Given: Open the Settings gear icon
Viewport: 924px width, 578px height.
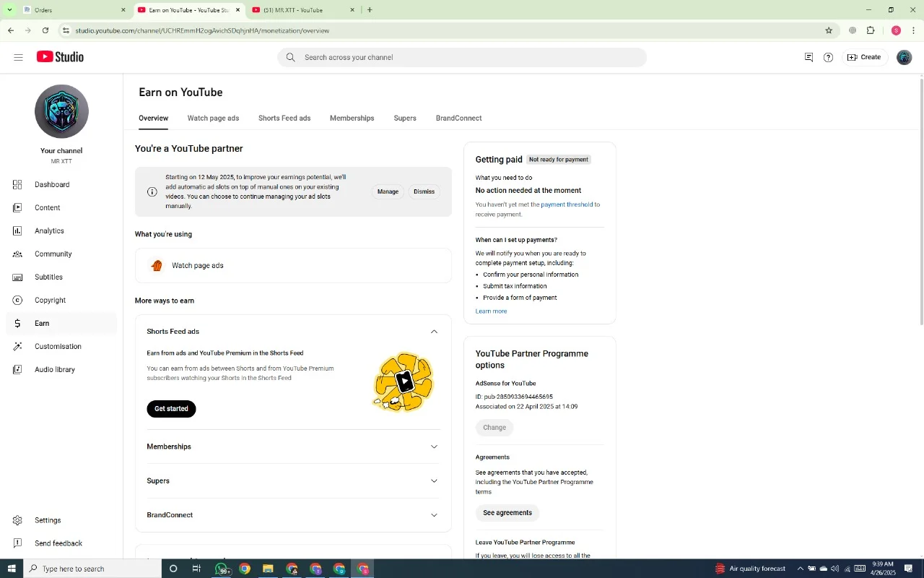Looking at the screenshot, I should (x=17, y=520).
